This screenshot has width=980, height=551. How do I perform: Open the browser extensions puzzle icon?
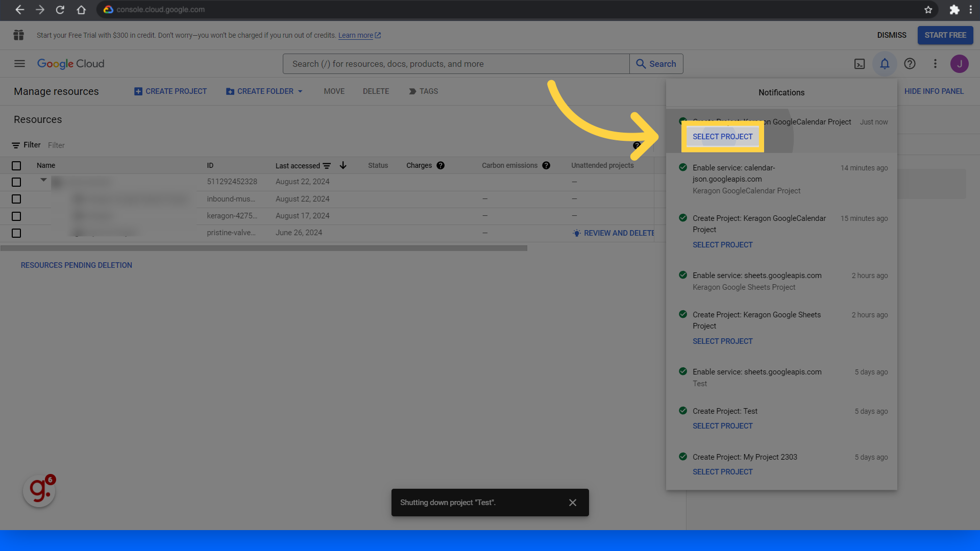click(x=954, y=10)
